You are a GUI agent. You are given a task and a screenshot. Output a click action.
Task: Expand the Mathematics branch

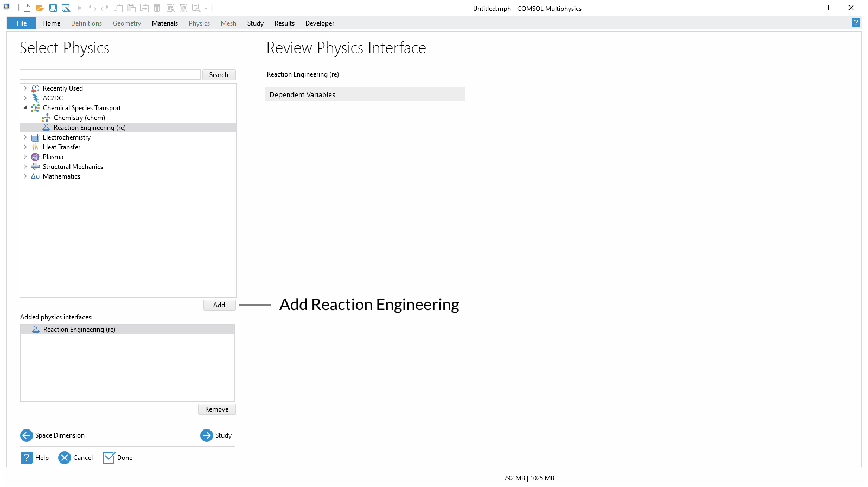25,176
